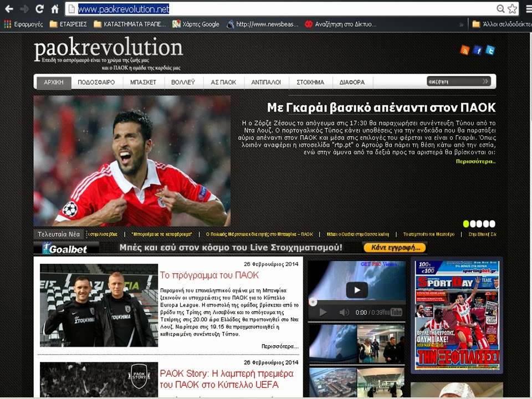Submit search with the double-arrow icon
Image resolution: width=532 pixels, height=399 pixels.
pyautogui.click(x=485, y=81)
